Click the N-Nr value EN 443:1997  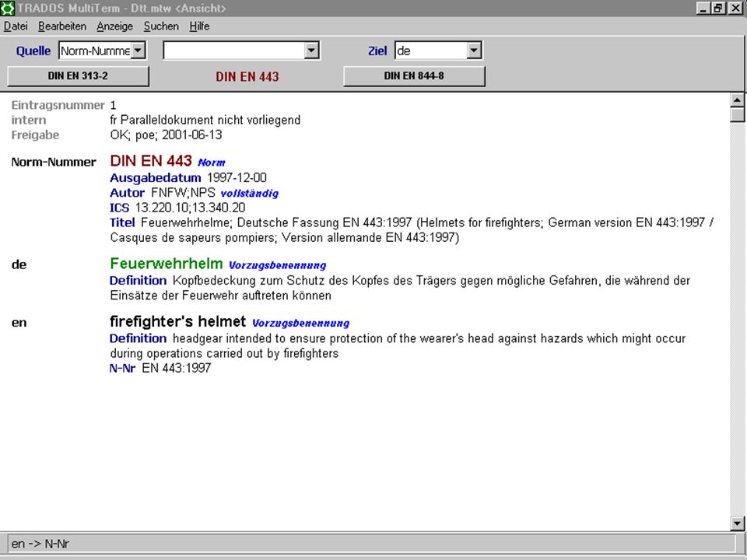177,368
